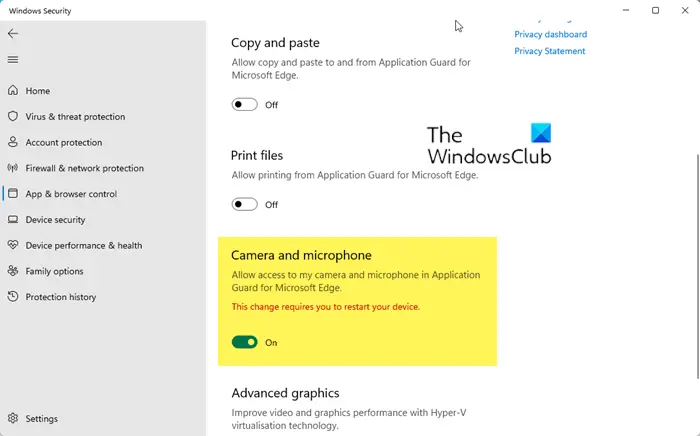The width and height of the screenshot is (700, 436).
Task: Open Device performance & health heart icon
Action: pos(13,245)
